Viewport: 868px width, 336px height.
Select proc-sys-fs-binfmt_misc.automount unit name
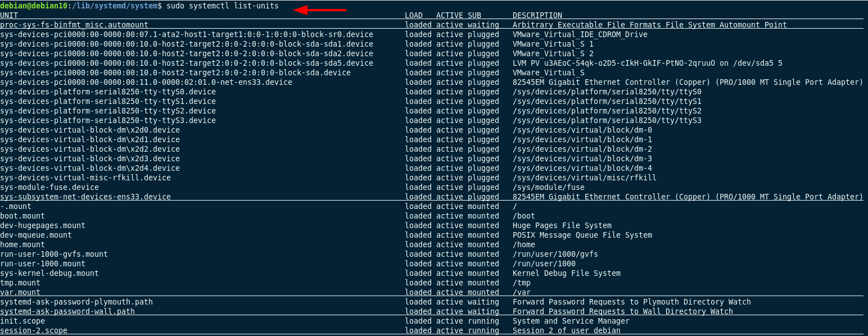[74, 25]
